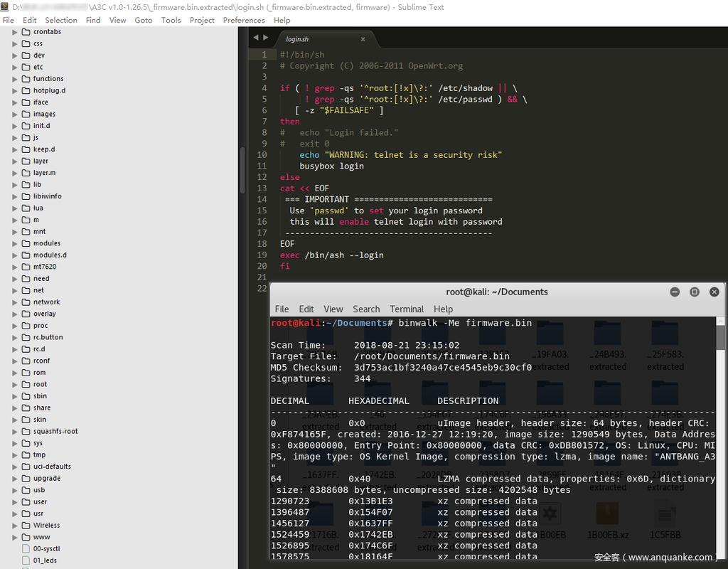The height and width of the screenshot is (569, 728).
Task: Open the terminal's Search menu
Action: click(x=366, y=309)
